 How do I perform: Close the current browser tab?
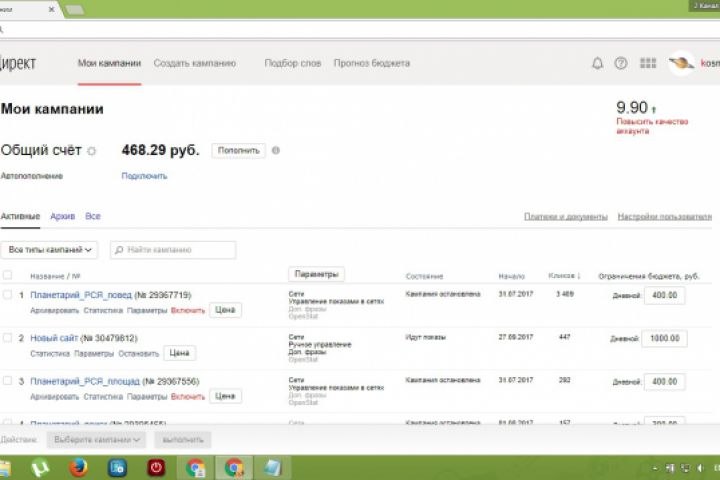[51, 9]
